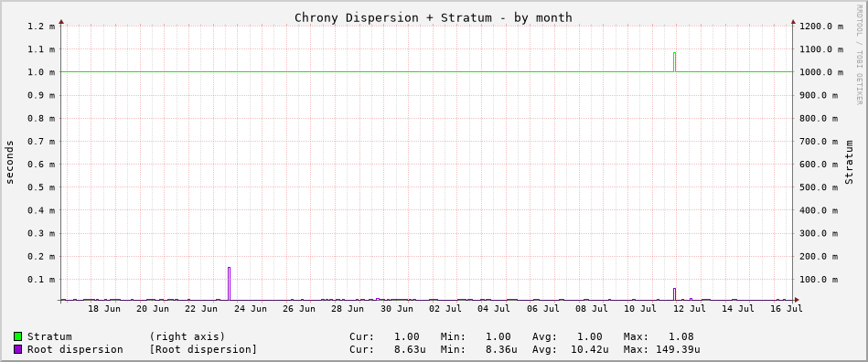This screenshot has width=868, height=362.
Task: Click the chart title 'Chrony Dispersion + Stratum - by month'
Action: pyautogui.click(x=433, y=17)
